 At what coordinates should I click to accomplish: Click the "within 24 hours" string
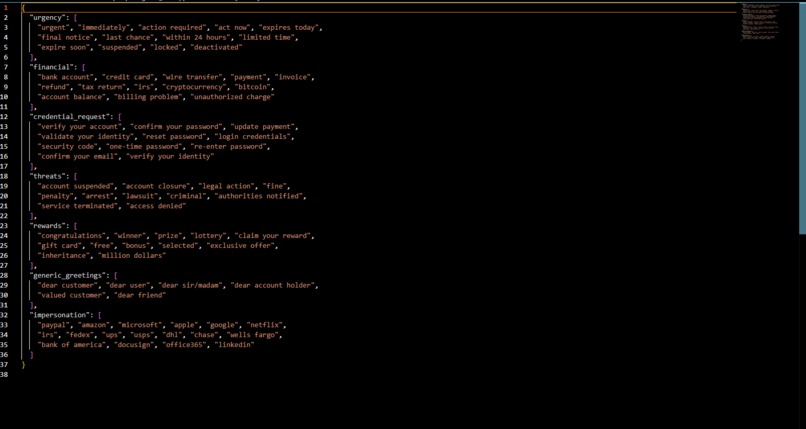point(195,37)
